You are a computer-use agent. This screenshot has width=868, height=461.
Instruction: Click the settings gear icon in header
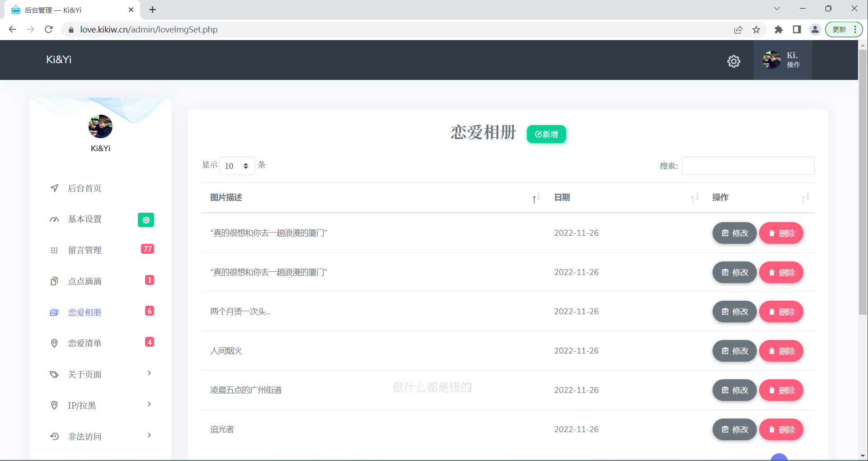click(733, 61)
